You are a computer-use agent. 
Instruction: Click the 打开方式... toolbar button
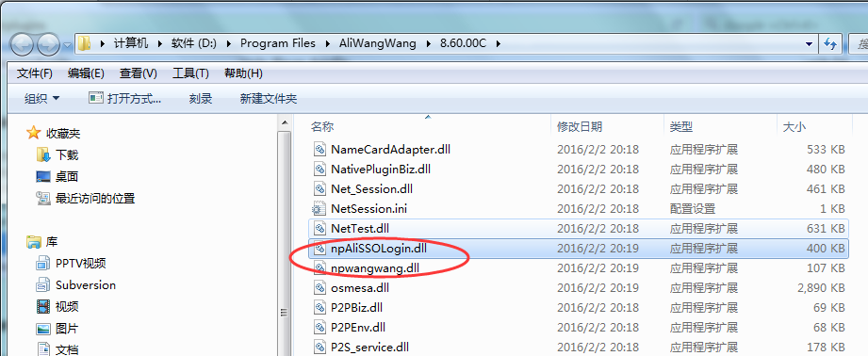(124, 99)
